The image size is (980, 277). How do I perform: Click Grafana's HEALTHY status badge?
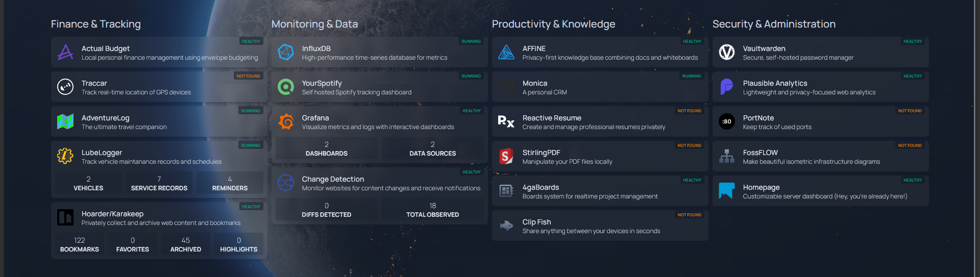click(x=472, y=111)
